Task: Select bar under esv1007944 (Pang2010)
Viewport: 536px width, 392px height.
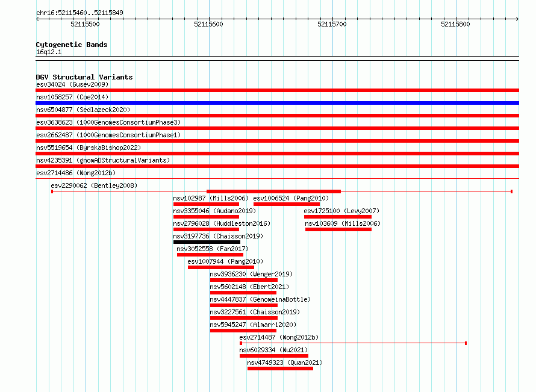Action: pyautogui.click(x=221, y=267)
